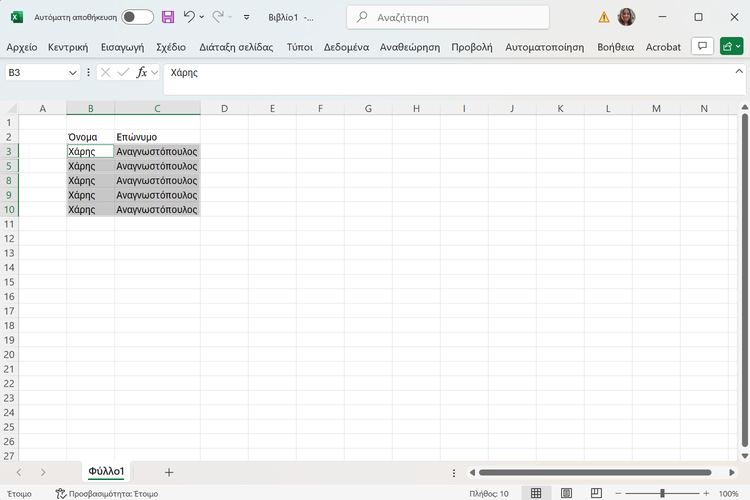Open the comments pane icon

(x=702, y=46)
